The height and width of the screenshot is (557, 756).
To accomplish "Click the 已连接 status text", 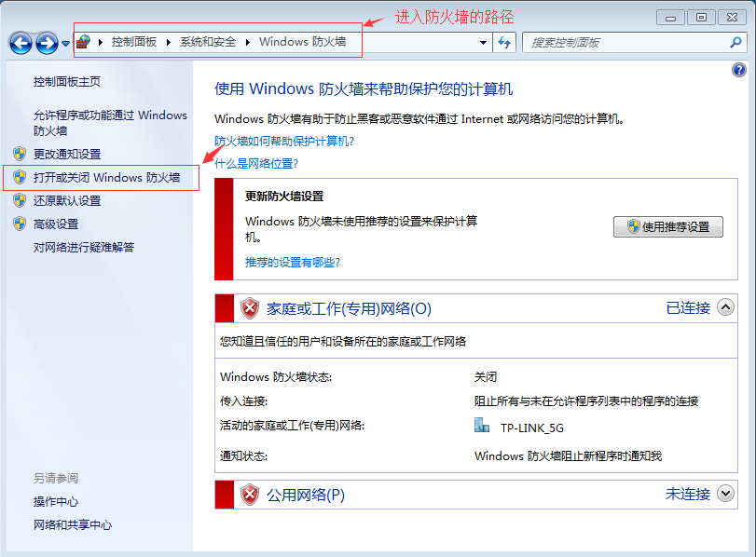I will pos(688,308).
